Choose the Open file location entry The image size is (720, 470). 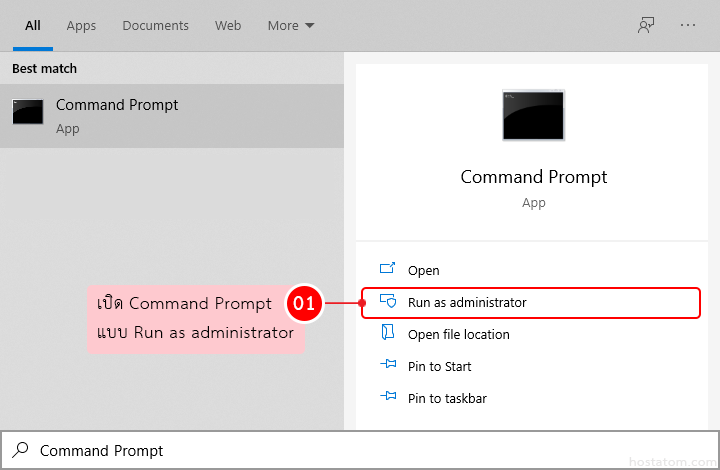click(x=458, y=334)
